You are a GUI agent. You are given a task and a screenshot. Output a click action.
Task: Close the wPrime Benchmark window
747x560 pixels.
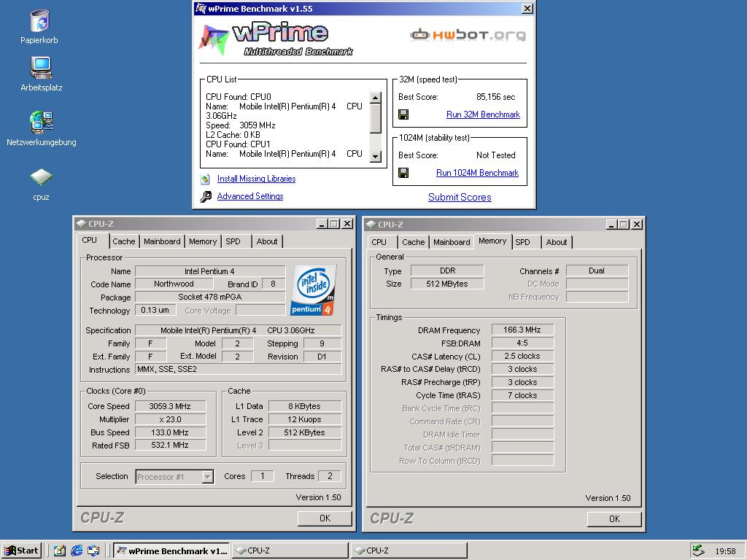pyautogui.click(x=527, y=9)
